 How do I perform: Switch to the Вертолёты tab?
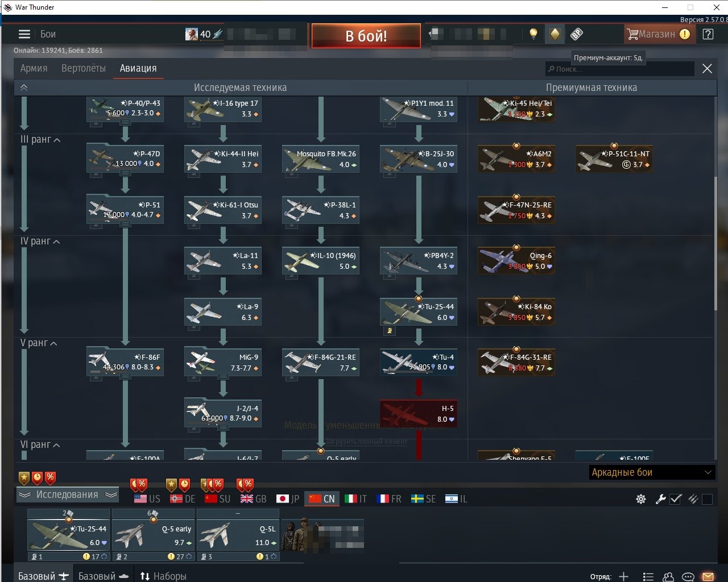coord(84,68)
